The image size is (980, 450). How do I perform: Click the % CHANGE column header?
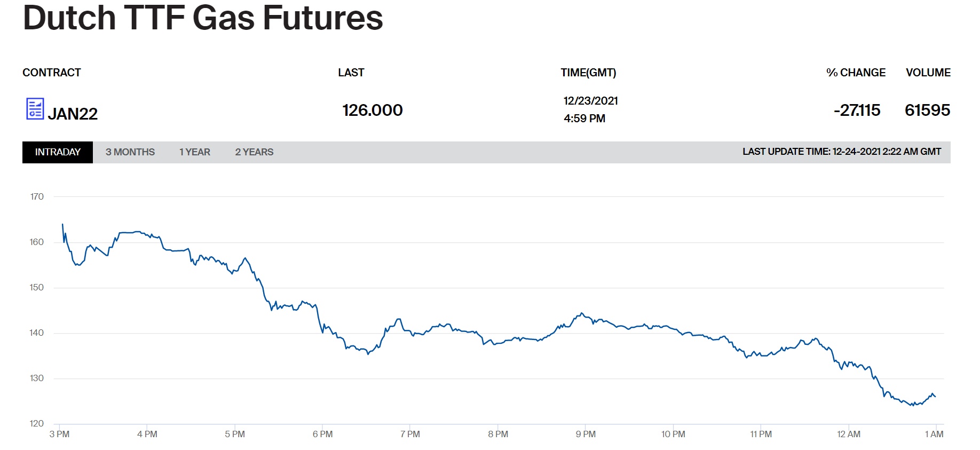[856, 73]
